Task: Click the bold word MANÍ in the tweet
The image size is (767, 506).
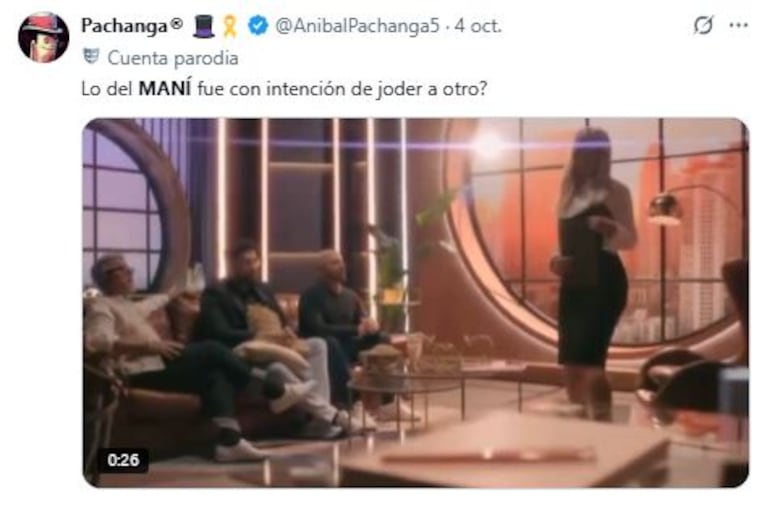Action: coord(165,89)
